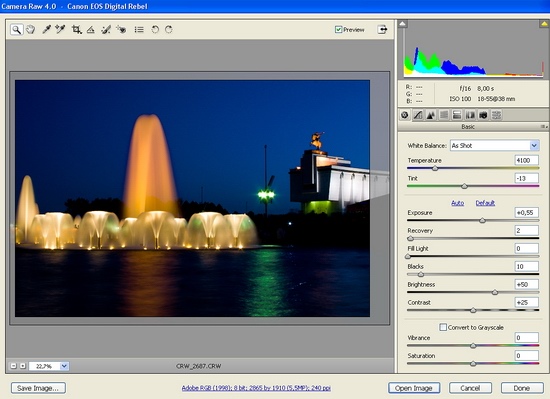The width and height of the screenshot is (550, 399).
Task: Enable Convert to Grayscale checkbox
Action: pos(443,327)
